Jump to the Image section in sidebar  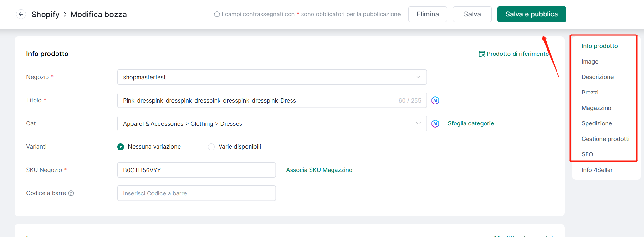590,62
